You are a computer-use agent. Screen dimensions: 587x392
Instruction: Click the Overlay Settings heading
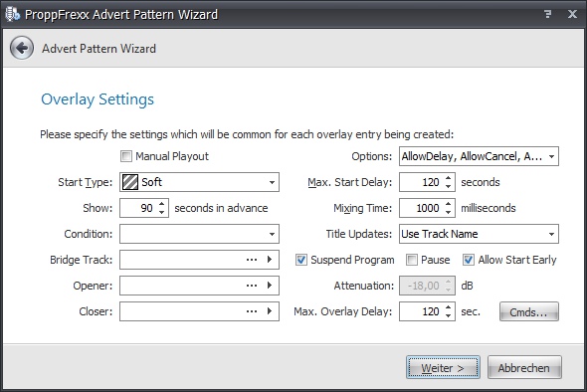(x=98, y=99)
